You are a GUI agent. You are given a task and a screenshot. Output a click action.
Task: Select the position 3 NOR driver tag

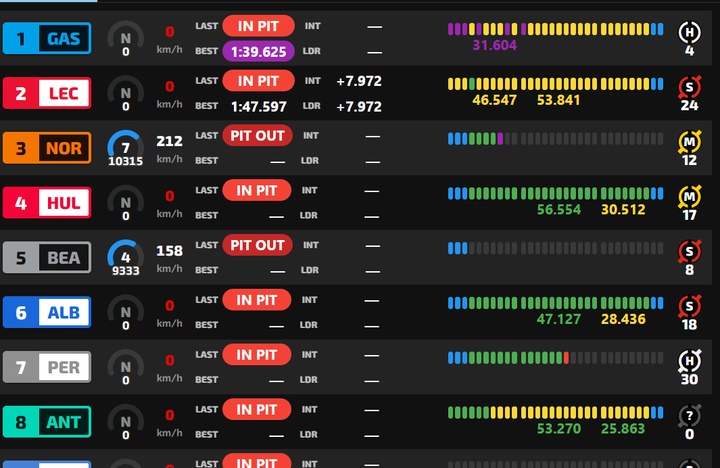pos(47,150)
